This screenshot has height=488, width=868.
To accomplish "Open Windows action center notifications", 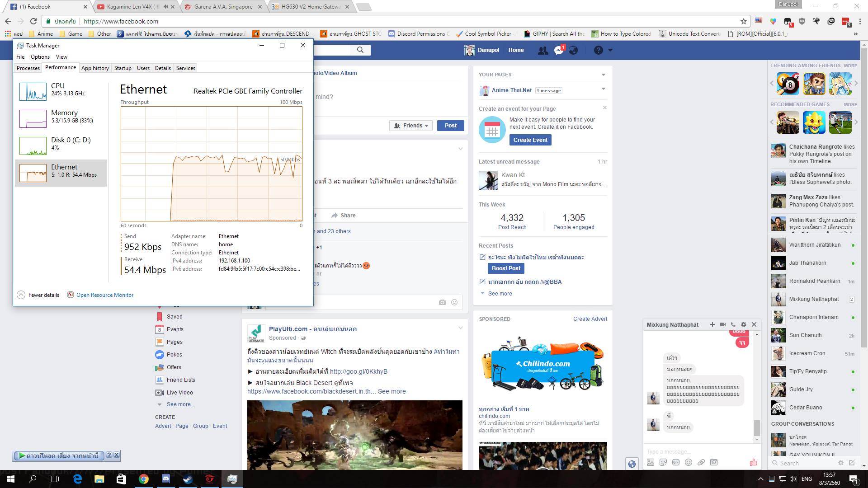I will (854, 479).
